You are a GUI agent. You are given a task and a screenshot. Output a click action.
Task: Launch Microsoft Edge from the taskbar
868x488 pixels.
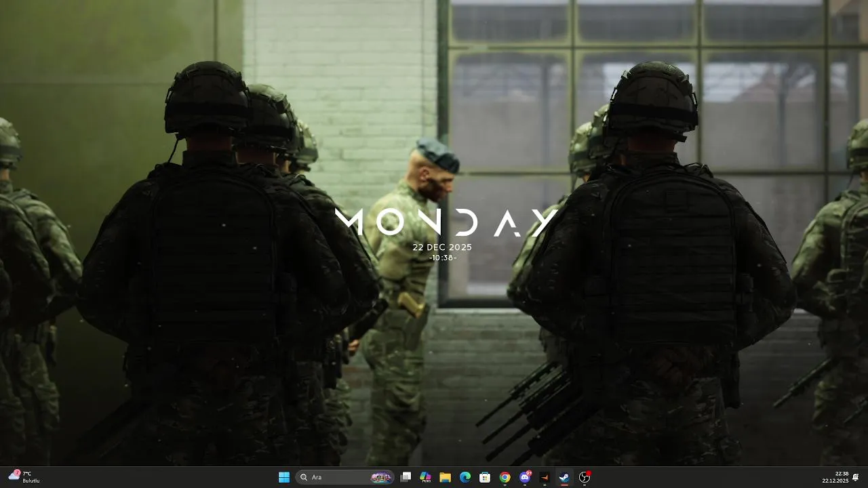click(x=465, y=477)
